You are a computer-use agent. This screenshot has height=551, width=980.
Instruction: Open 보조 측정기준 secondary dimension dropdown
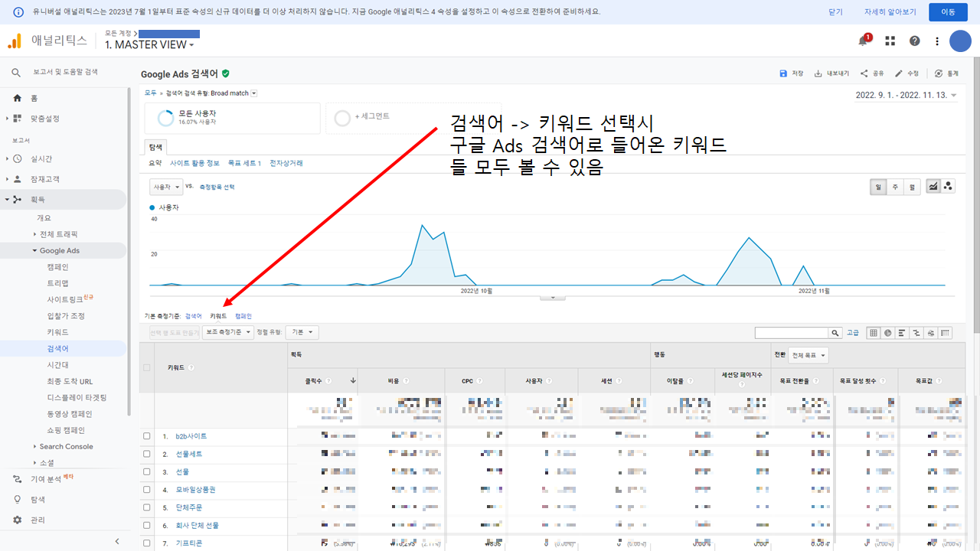228,332
